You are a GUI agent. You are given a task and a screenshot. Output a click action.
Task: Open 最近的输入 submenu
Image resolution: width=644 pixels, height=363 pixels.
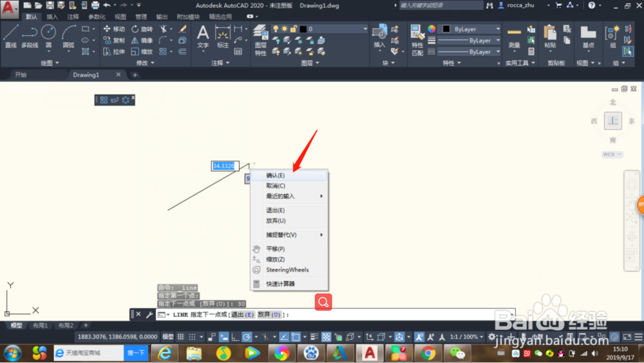289,196
